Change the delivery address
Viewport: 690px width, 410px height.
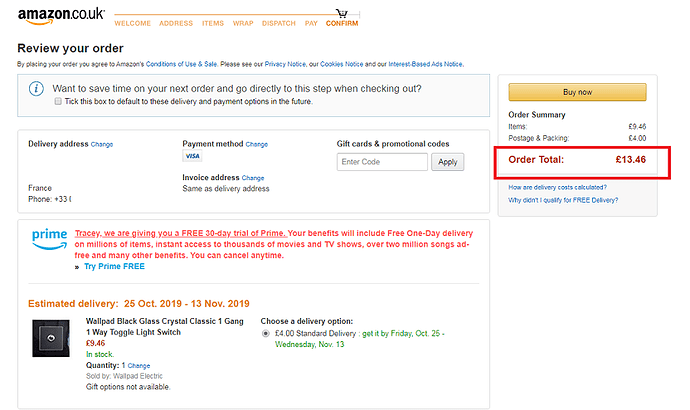click(x=102, y=144)
